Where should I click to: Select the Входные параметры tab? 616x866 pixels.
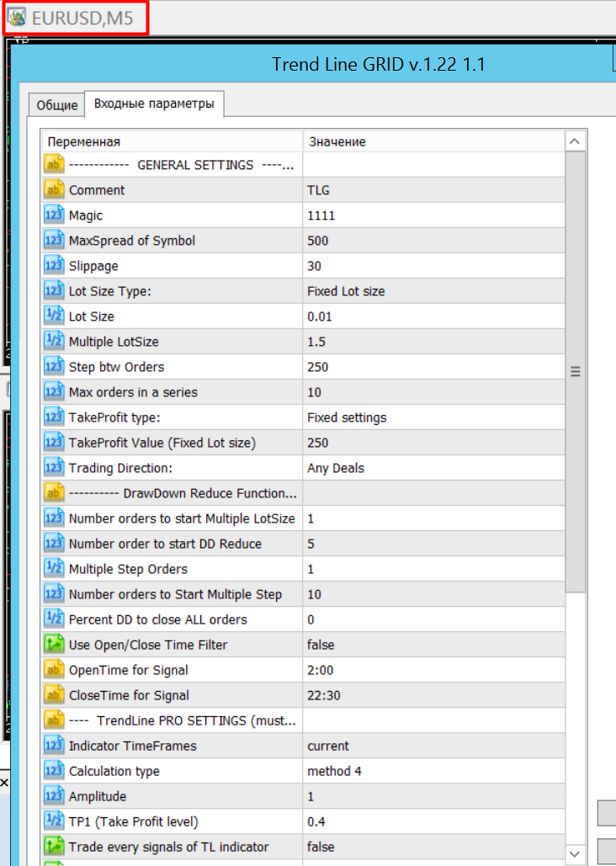(154, 104)
